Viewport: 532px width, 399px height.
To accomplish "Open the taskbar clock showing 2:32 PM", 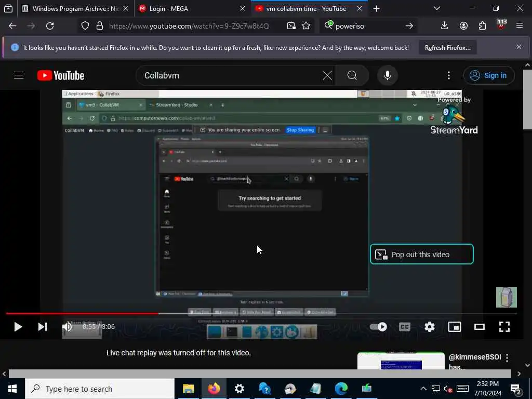I will pyautogui.click(x=487, y=389).
